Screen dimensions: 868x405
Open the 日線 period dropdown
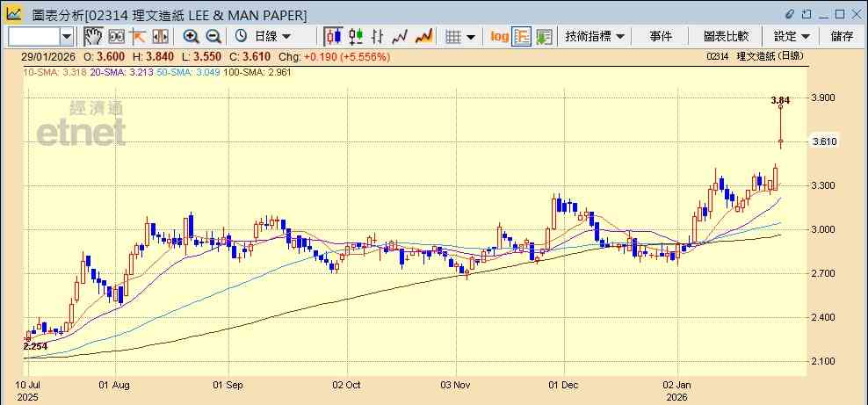(x=271, y=37)
